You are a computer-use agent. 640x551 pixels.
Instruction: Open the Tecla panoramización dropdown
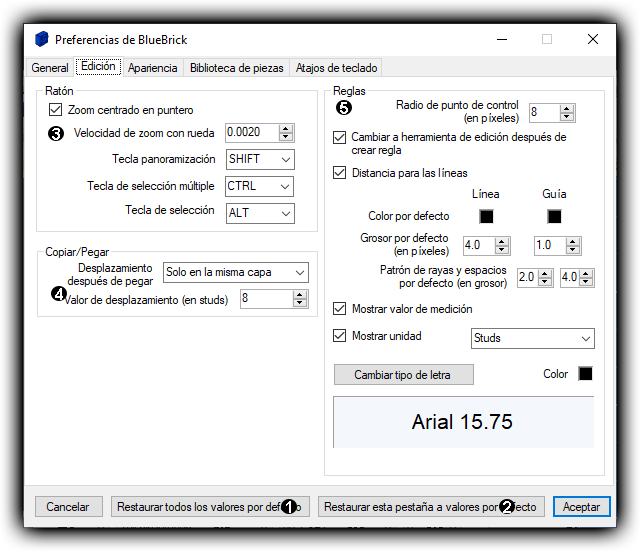pyautogui.click(x=260, y=159)
